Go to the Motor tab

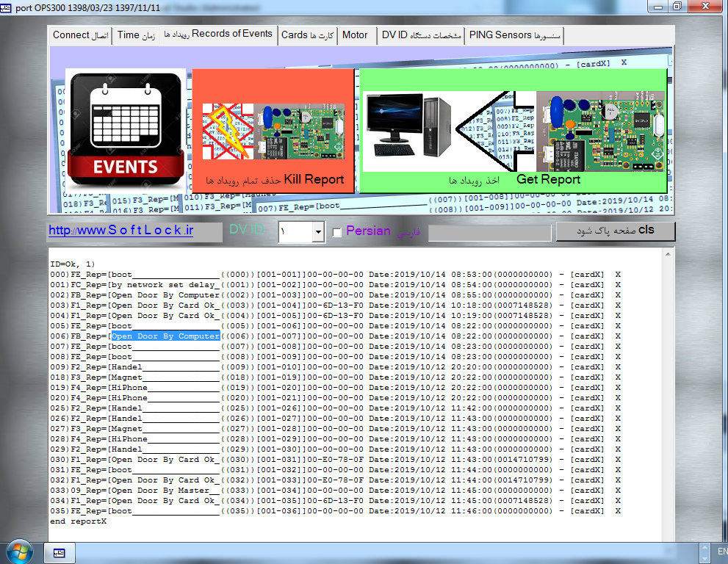click(356, 35)
